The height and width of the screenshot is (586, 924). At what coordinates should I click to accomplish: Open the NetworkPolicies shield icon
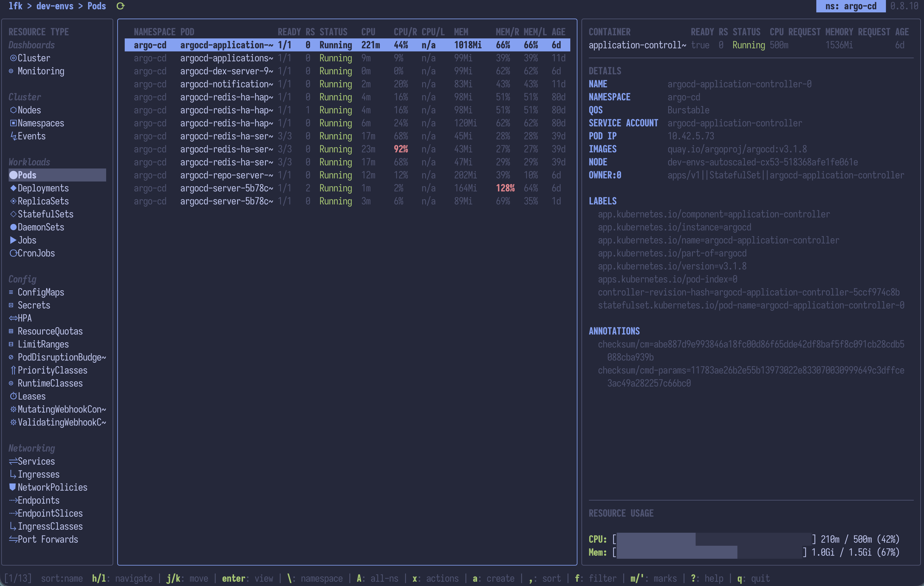pyautogui.click(x=13, y=487)
